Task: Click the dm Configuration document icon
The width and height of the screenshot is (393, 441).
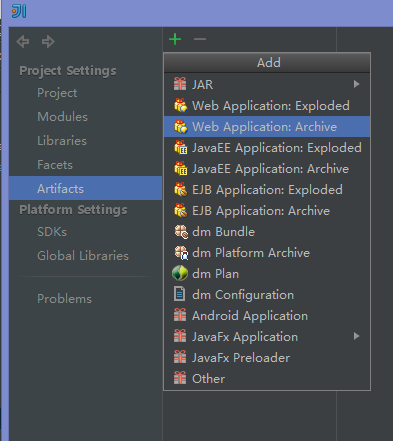Action: tap(179, 294)
